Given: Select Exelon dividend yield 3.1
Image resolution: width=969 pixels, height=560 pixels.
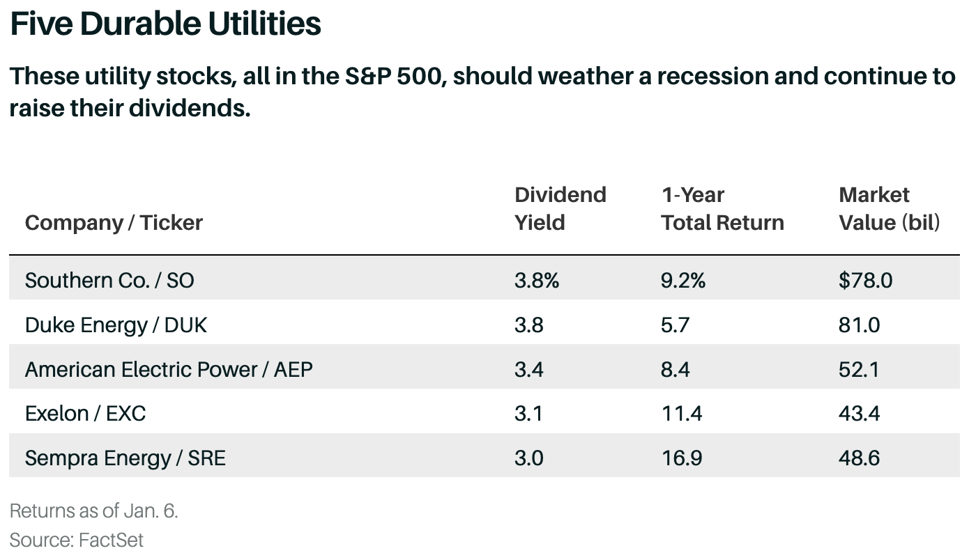Looking at the screenshot, I should pos(528,414).
